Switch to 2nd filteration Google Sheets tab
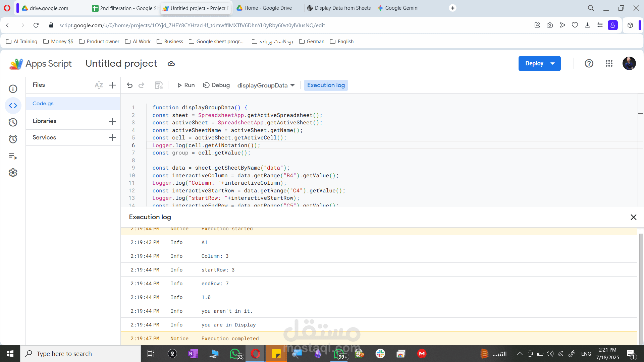 (x=125, y=8)
